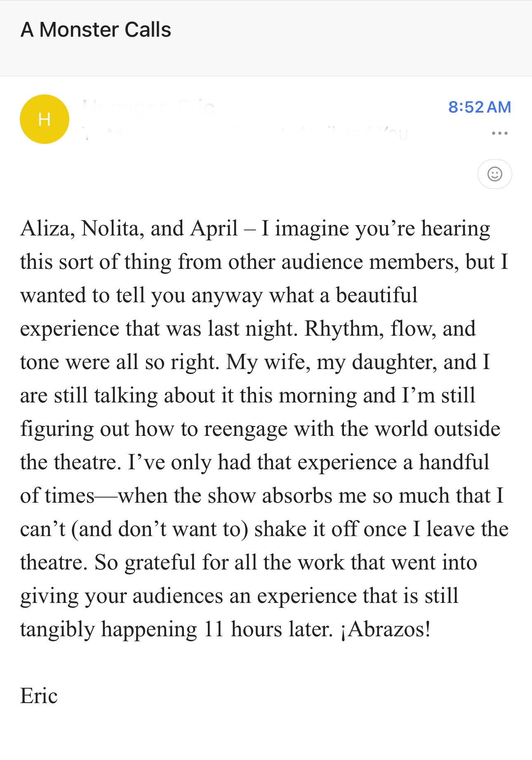The width and height of the screenshot is (532, 760).
Task: Add an emoji reaction to this email
Action: [x=494, y=174]
